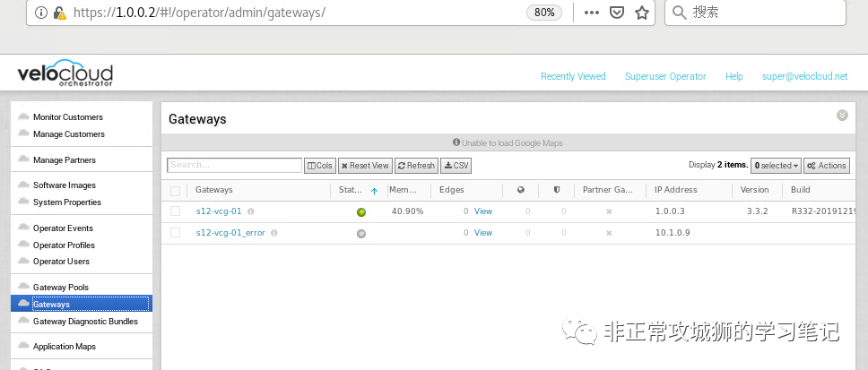Open Gateway Diagnostic Bundles page
This screenshot has height=370, width=868.
point(85,322)
